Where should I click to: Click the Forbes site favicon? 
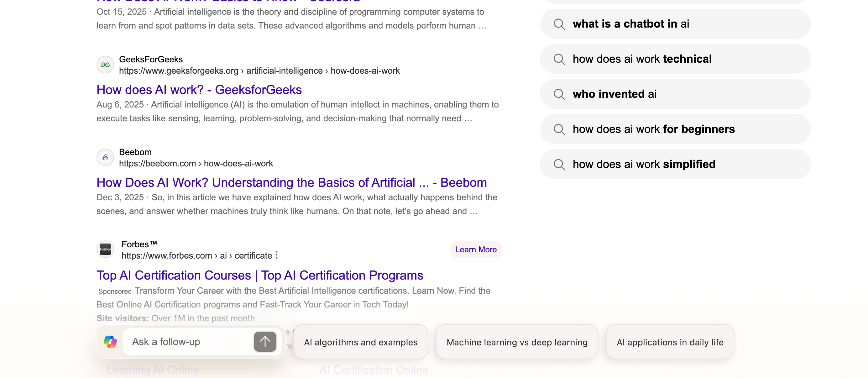(x=105, y=249)
